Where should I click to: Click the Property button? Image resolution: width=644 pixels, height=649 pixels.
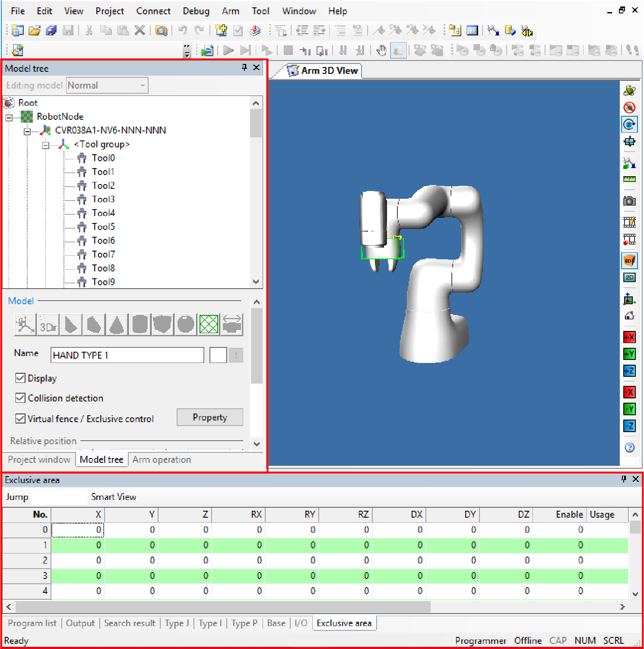pos(209,417)
